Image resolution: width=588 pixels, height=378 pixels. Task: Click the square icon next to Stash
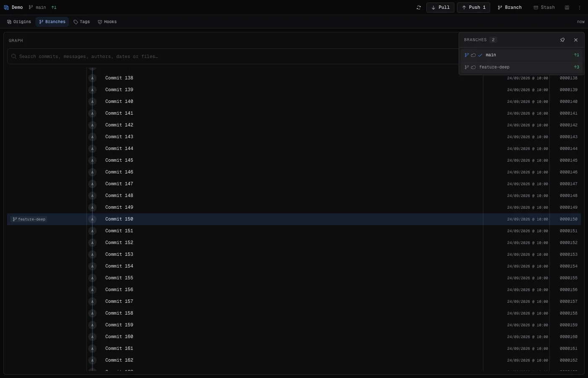(x=567, y=8)
